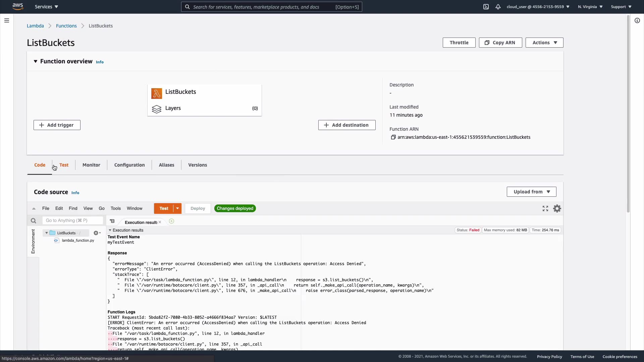The height and width of the screenshot is (362, 644).
Task: Toggle fullscreen mode of code editor
Action: tap(545, 208)
